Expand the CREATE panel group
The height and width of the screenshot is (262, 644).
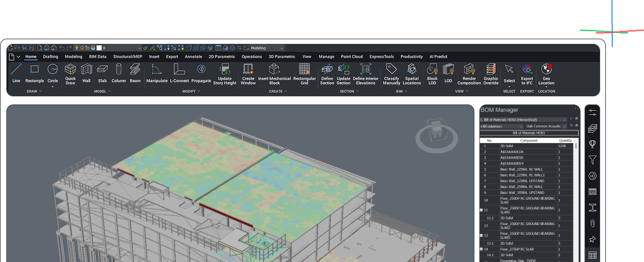tap(278, 91)
